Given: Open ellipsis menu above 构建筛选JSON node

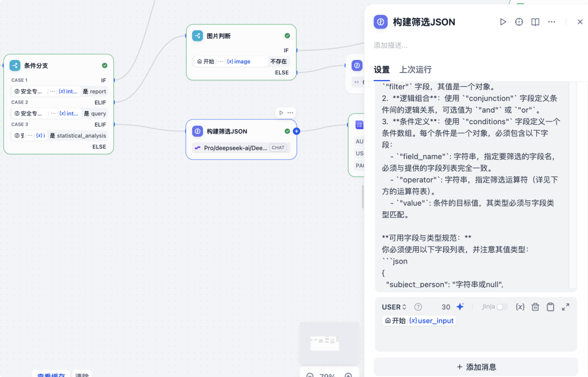Looking at the screenshot, I should point(290,113).
